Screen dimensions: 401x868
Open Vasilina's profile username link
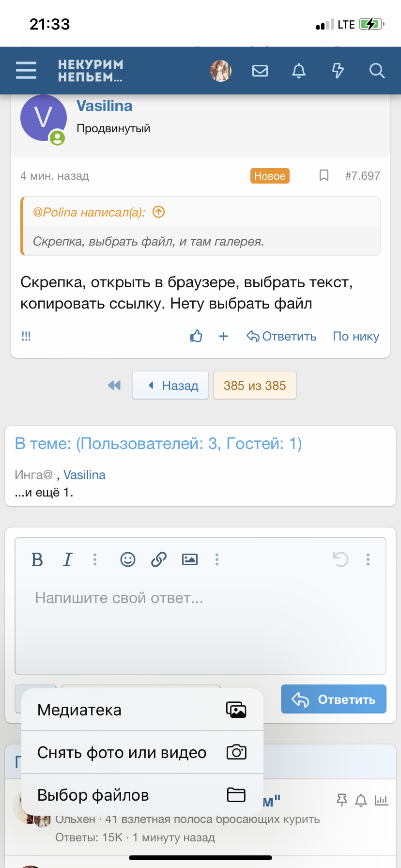coord(105,106)
